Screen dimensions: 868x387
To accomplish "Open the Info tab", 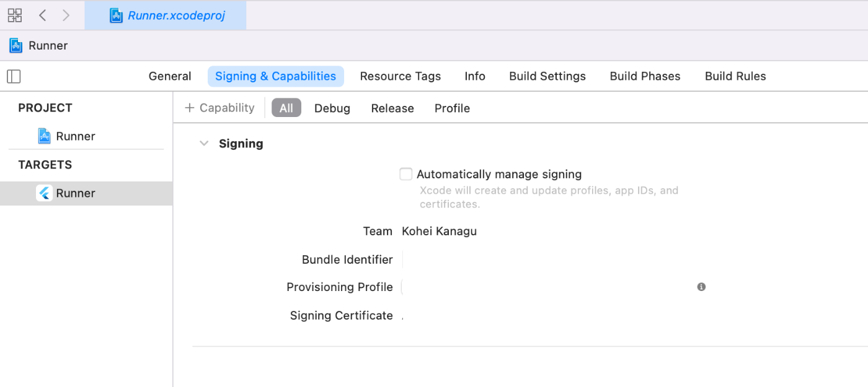I will click(x=475, y=76).
